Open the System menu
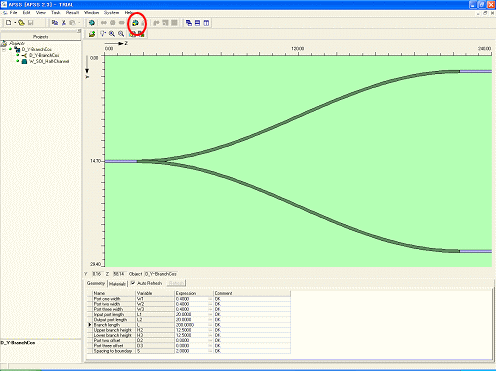Viewport: 496px width, 371px height. pyautogui.click(x=111, y=13)
